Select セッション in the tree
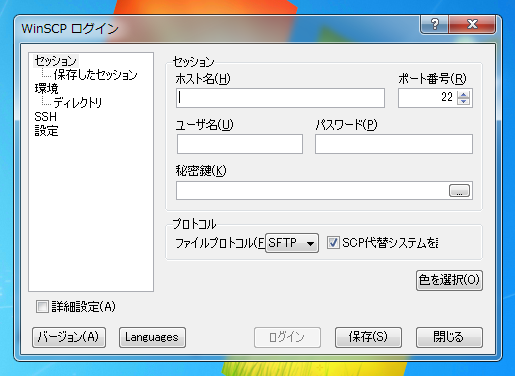 click(56, 61)
